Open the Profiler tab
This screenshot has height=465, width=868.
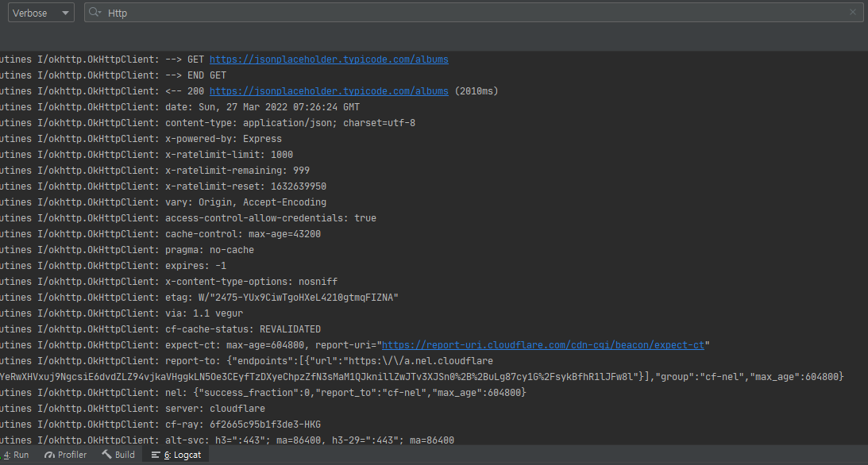[65, 455]
